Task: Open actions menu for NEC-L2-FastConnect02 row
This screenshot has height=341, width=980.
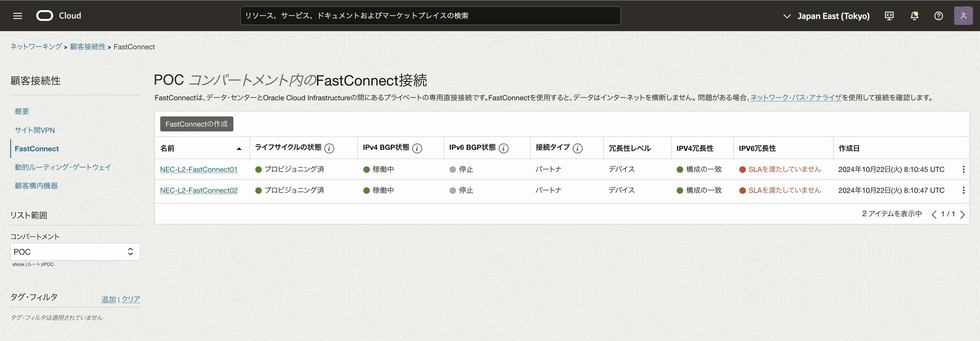Action: (x=963, y=190)
